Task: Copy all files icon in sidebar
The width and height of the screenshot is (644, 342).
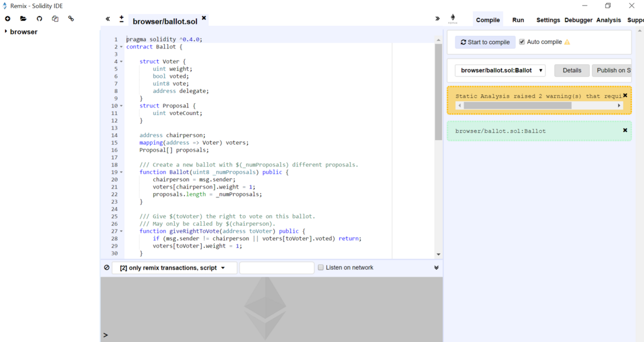Action: point(55,18)
